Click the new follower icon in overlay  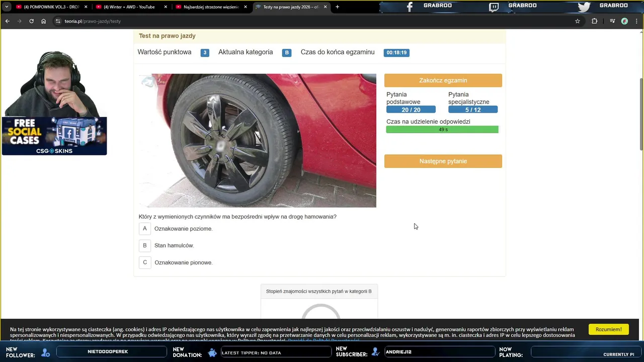coord(46,353)
